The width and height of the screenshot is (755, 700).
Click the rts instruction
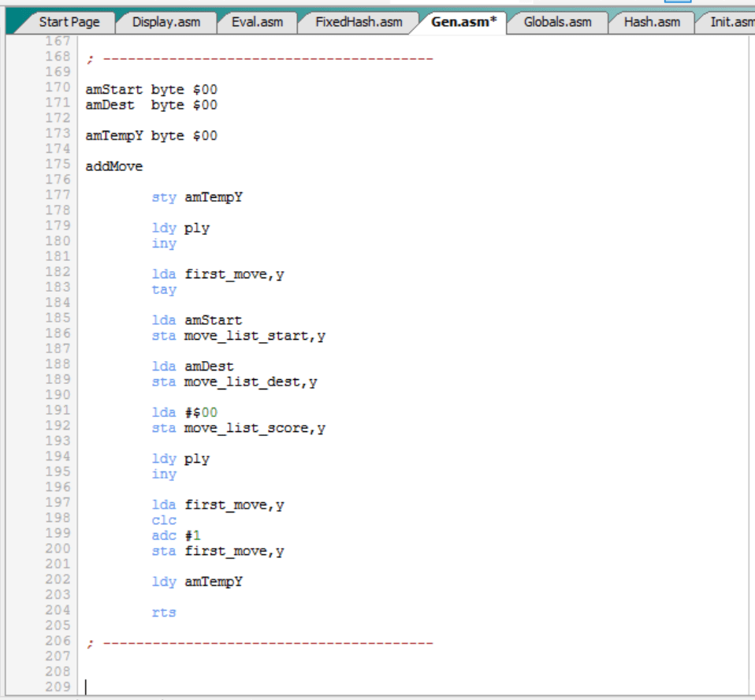point(164,612)
